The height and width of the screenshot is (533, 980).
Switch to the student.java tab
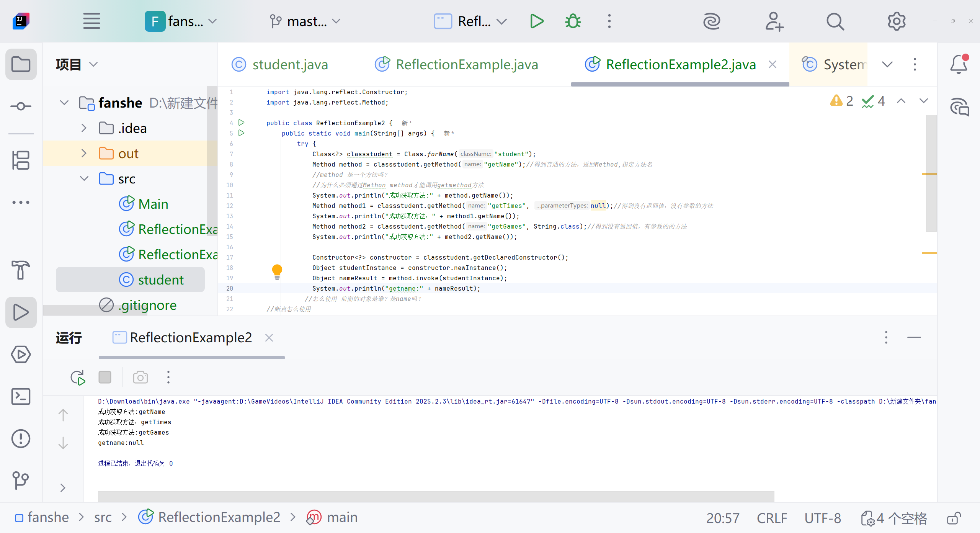click(x=290, y=64)
